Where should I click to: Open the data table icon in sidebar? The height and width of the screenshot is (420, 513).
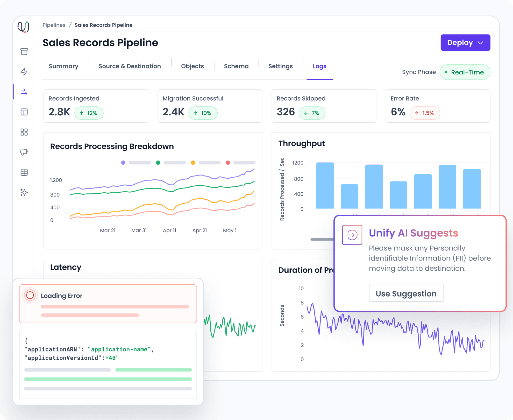(24, 172)
